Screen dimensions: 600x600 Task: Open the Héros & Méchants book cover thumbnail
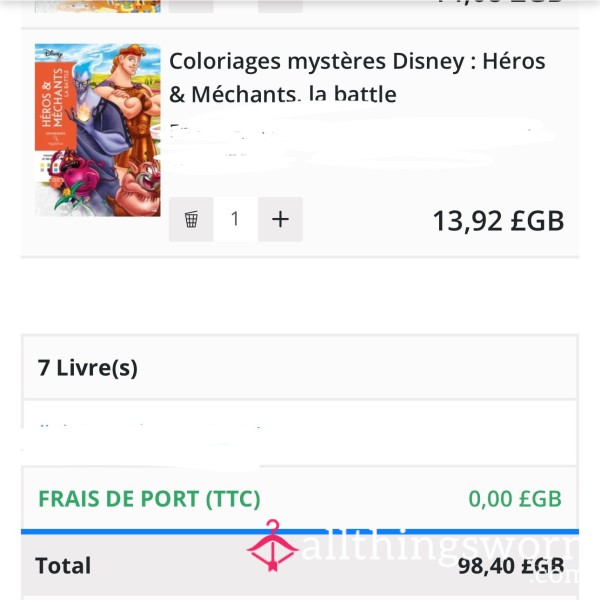[98, 130]
